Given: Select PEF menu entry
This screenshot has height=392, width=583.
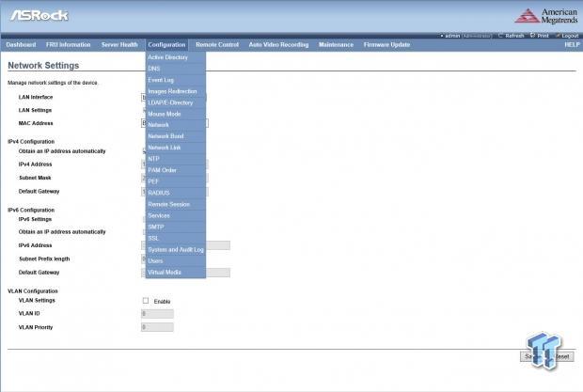Looking at the screenshot, I should 176,181.
